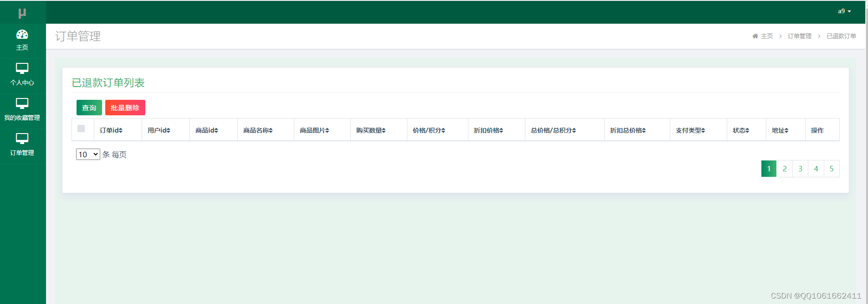Click the 操作 column header
Viewport: 868px width, 304px height.
tap(817, 130)
